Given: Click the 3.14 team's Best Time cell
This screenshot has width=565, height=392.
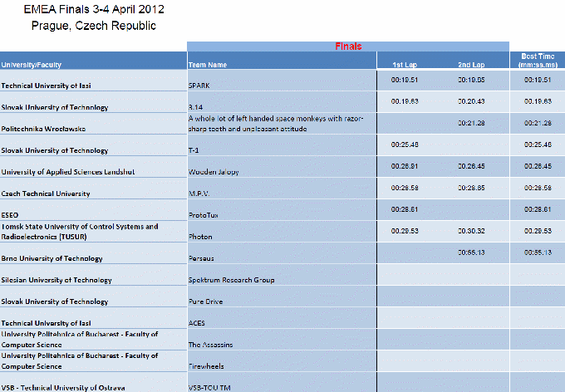Looking at the screenshot, I should pos(538,101).
